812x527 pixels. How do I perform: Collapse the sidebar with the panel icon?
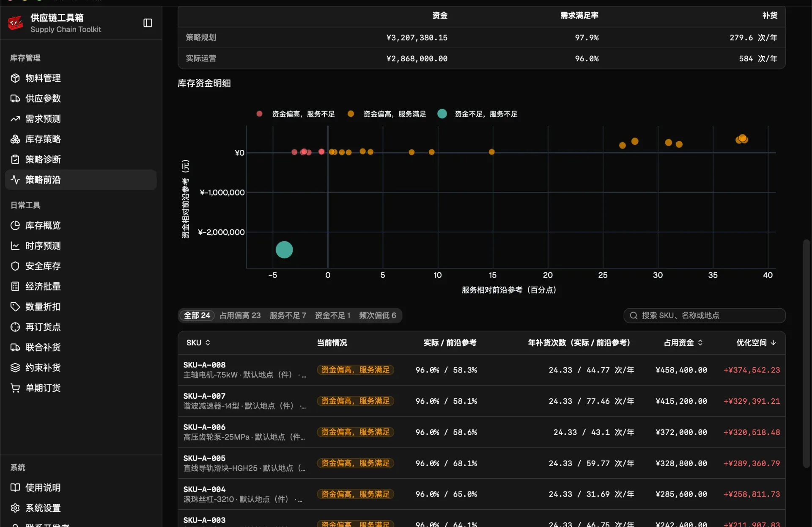click(x=148, y=23)
